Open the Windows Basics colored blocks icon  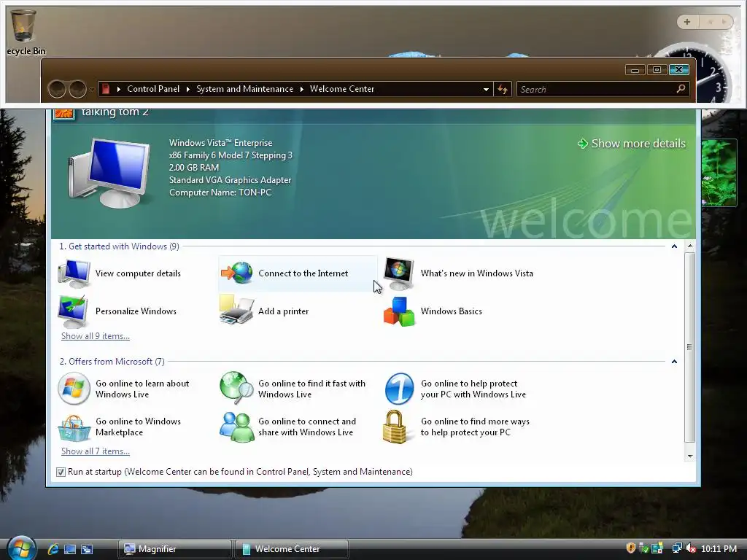pyautogui.click(x=399, y=312)
